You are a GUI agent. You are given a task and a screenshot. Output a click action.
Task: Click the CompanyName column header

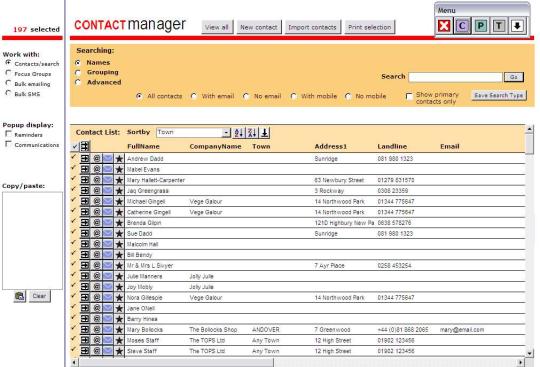pos(215,146)
